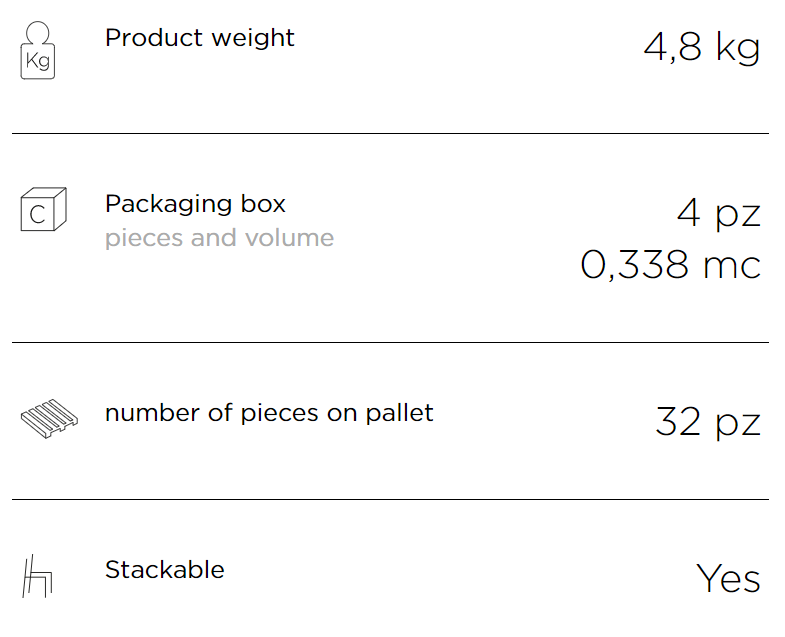
Task: Click the Kg weight icon
Action: (x=38, y=50)
